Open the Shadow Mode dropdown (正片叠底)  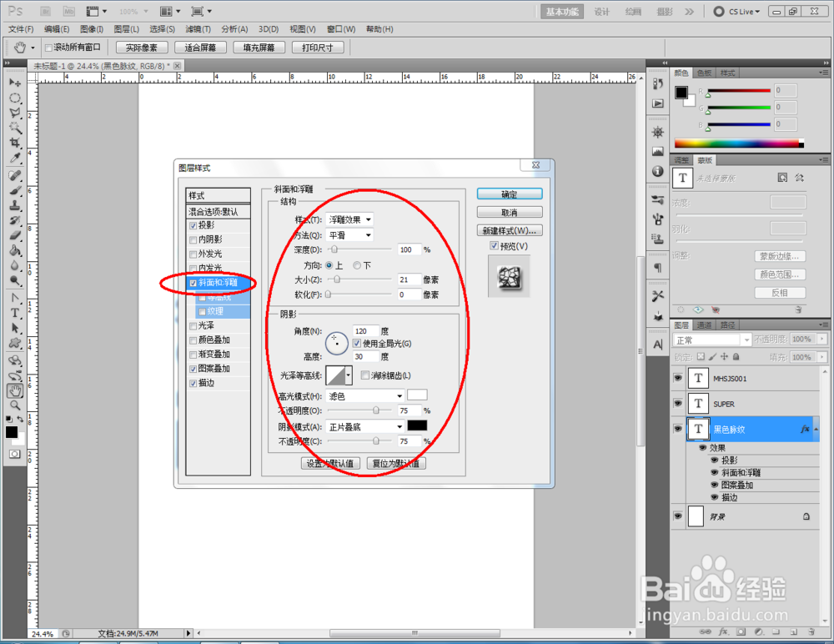click(365, 427)
